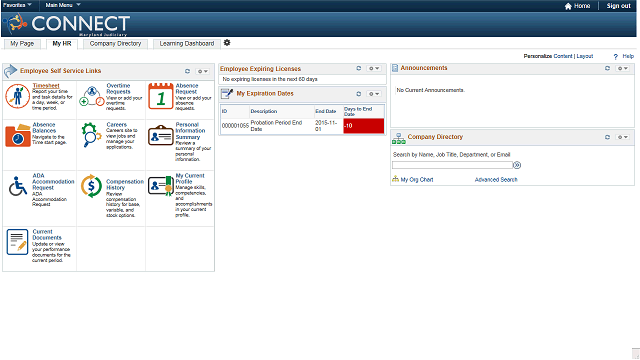Click the ADA Accommodation wheelchair icon
The height and width of the screenshot is (360, 640).
coord(18,186)
